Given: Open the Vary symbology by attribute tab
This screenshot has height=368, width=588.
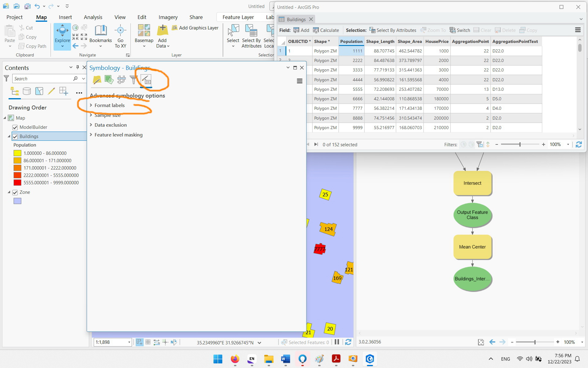Looking at the screenshot, I should (x=109, y=80).
